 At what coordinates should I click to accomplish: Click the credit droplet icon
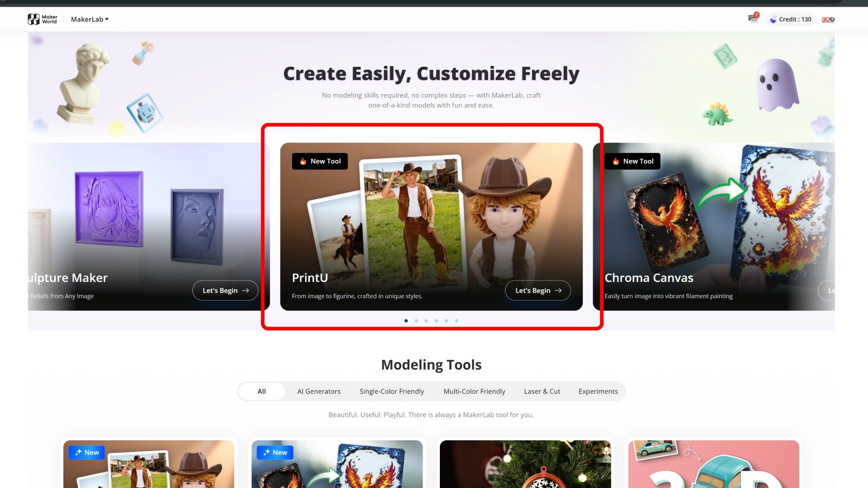(774, 19)
